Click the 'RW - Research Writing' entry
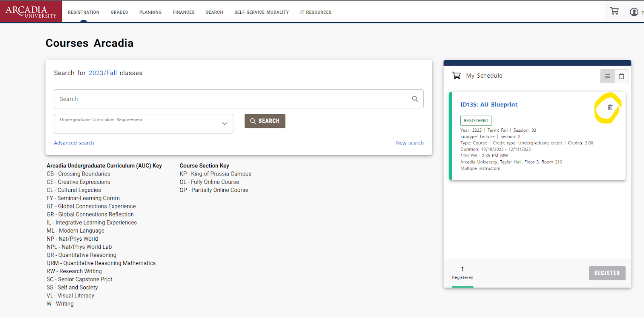644x318 pixels. tap(74, 271)
